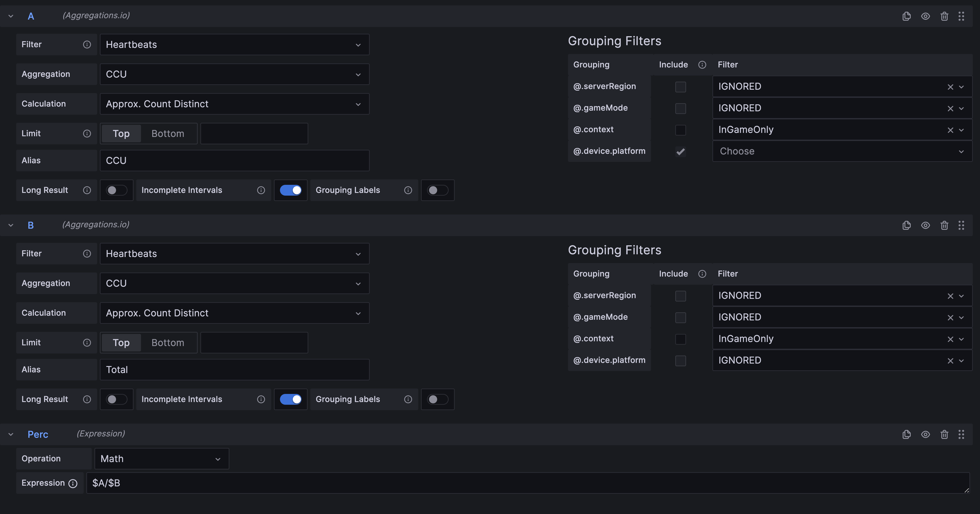
Task: Collapse query A using the chevron
Action: [11, 16]
